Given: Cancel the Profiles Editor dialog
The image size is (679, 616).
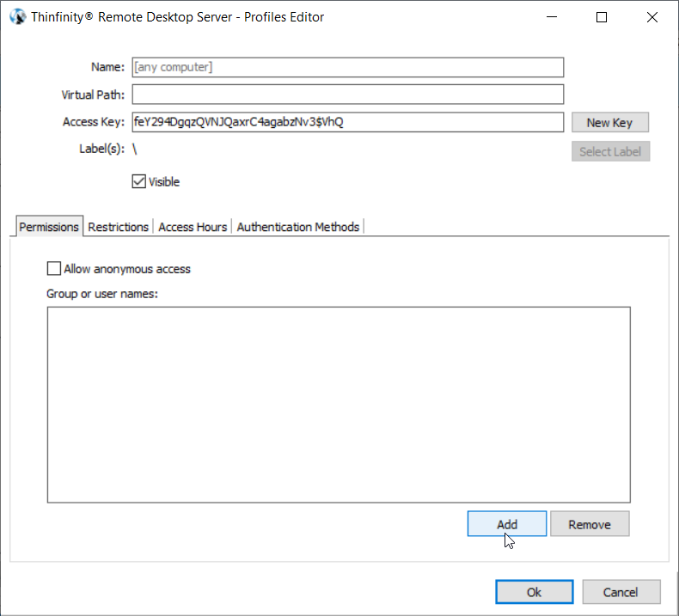Looking at the screenshot, I should click(x=621, y=592).
